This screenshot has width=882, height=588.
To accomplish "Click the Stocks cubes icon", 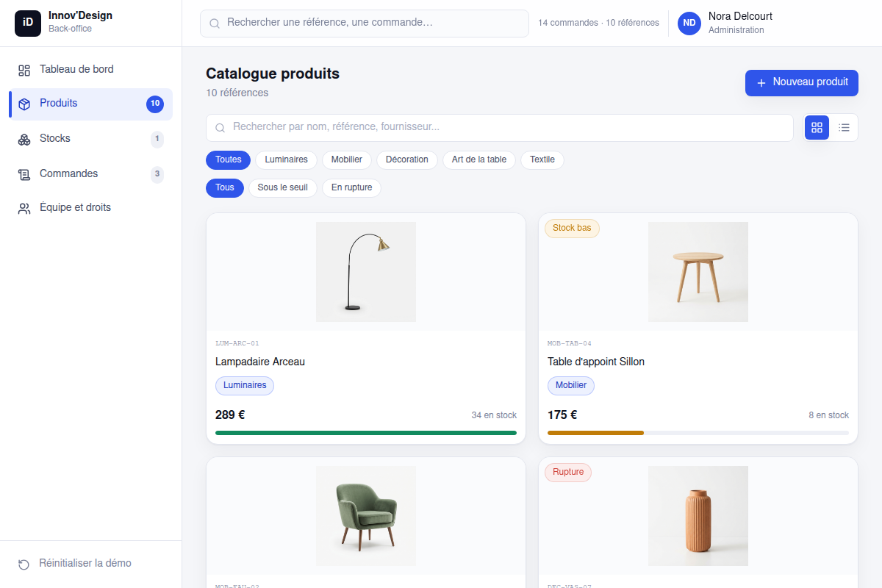I will coord(24,139).
